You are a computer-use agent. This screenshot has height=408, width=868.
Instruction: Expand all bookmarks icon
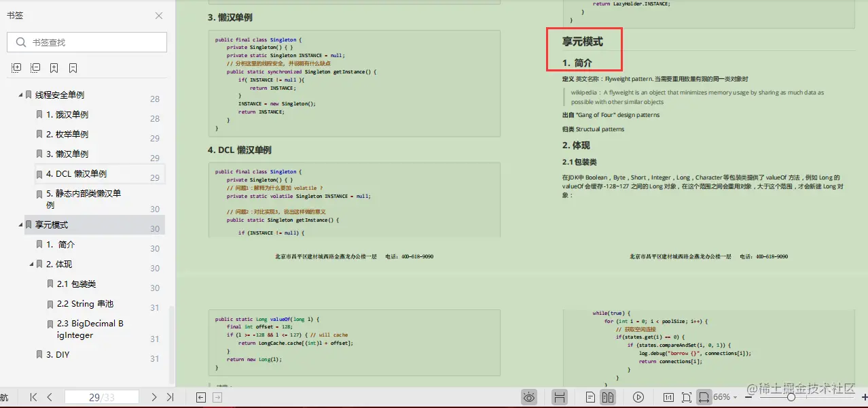point(16,68)
